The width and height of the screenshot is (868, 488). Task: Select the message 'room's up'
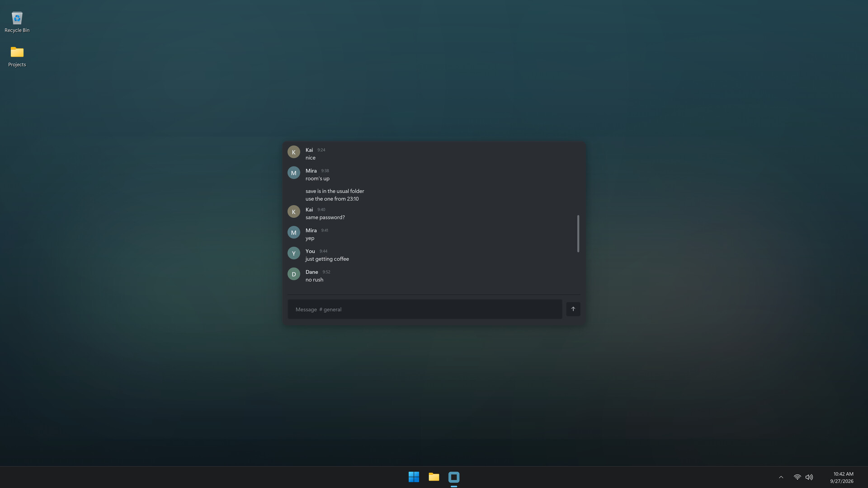coord(317,178)
